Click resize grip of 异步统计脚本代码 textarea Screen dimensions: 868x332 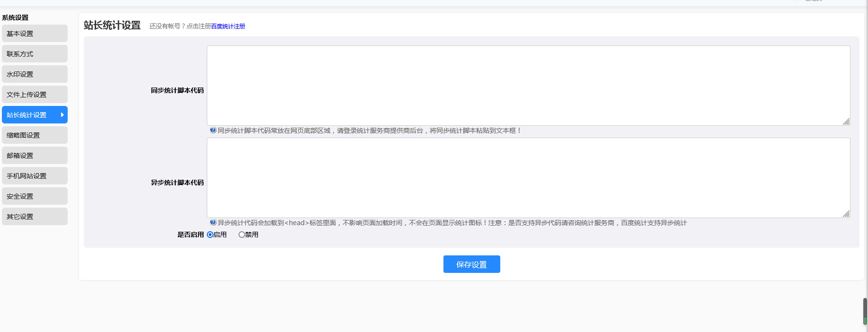(x=846, y=214)
